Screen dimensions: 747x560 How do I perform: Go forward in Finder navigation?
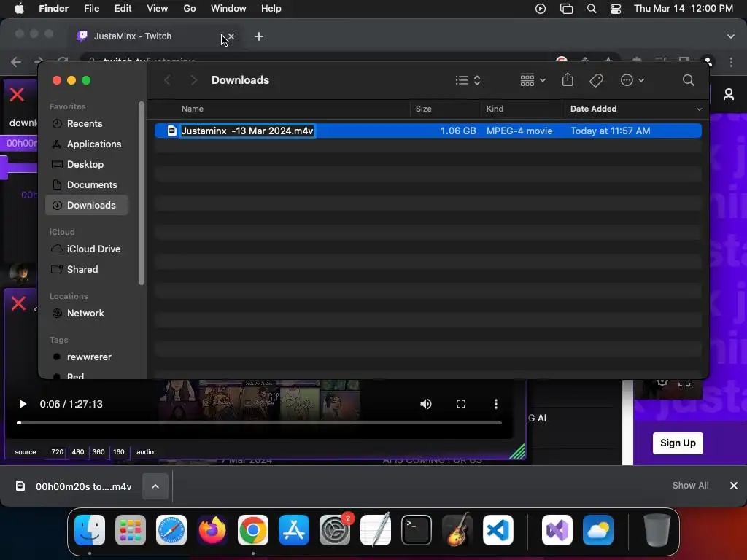[193, 80]
